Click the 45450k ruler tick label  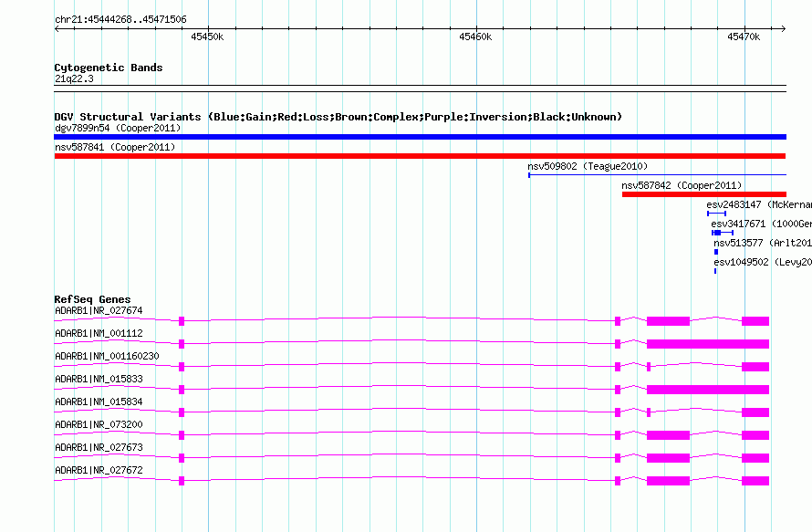tap(207, 37)
